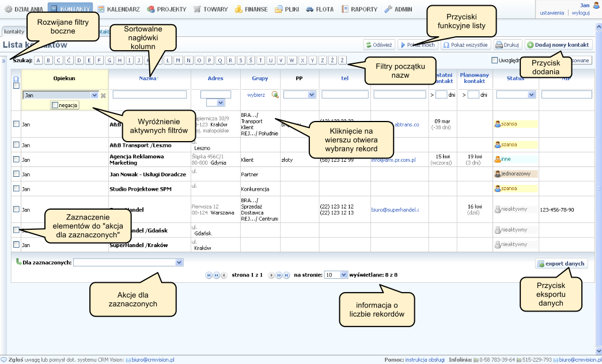This screenshot has height=364, width=602.
Task: Click the Odśwież refresh button
Action: (x=378, y=44)
